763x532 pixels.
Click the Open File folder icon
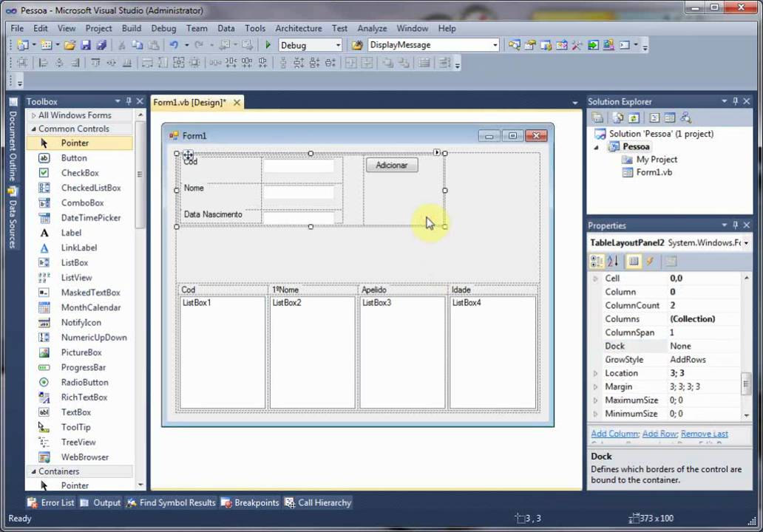(x=69, y=45)
